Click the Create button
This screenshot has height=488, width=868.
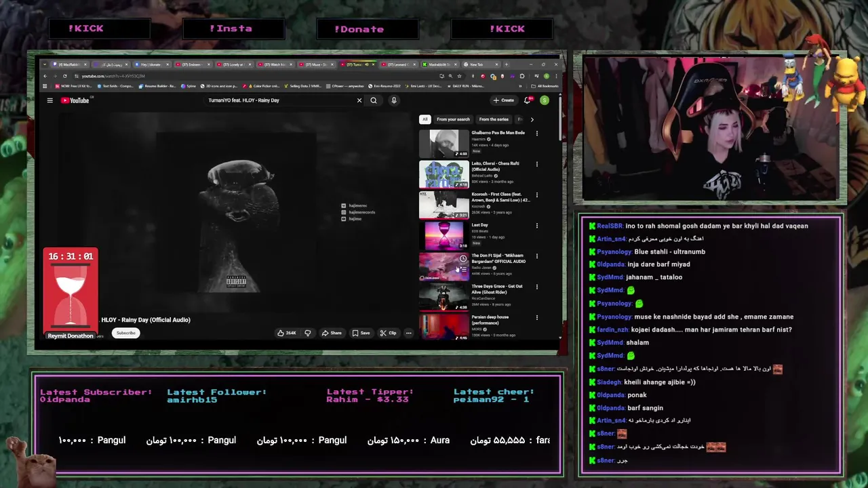point(504,100)
